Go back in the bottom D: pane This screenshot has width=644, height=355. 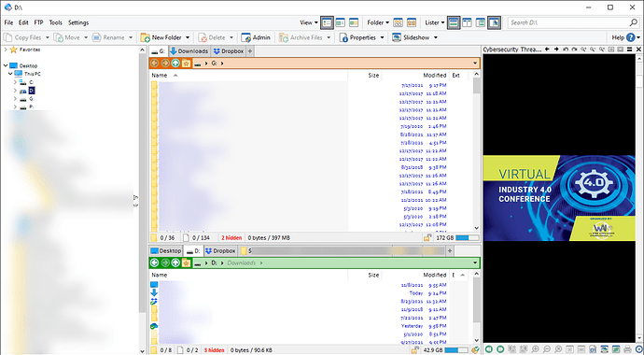(x=154, y=263)
